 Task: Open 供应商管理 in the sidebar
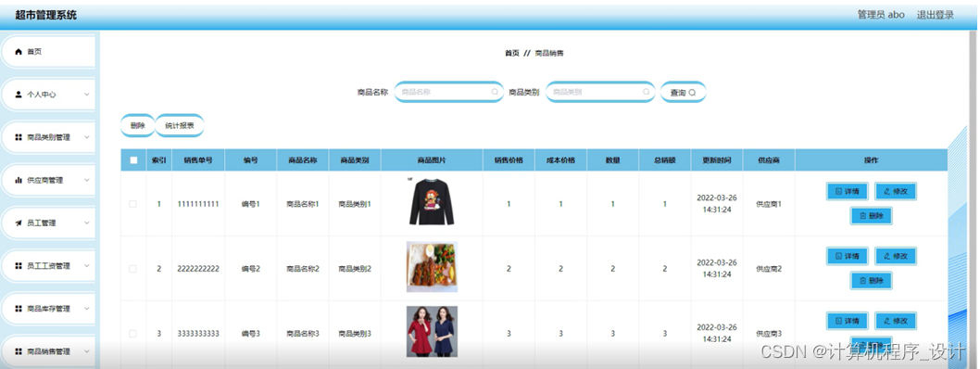48,180
